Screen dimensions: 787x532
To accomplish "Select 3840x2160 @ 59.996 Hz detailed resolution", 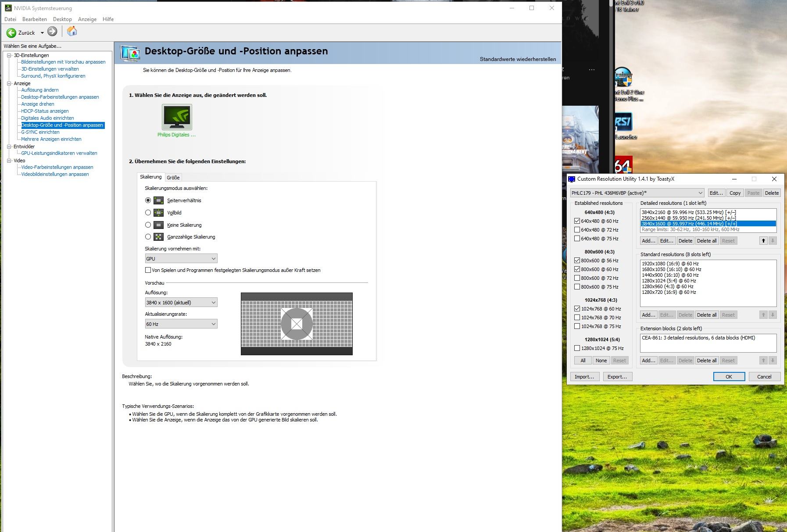I will point(708,212).
